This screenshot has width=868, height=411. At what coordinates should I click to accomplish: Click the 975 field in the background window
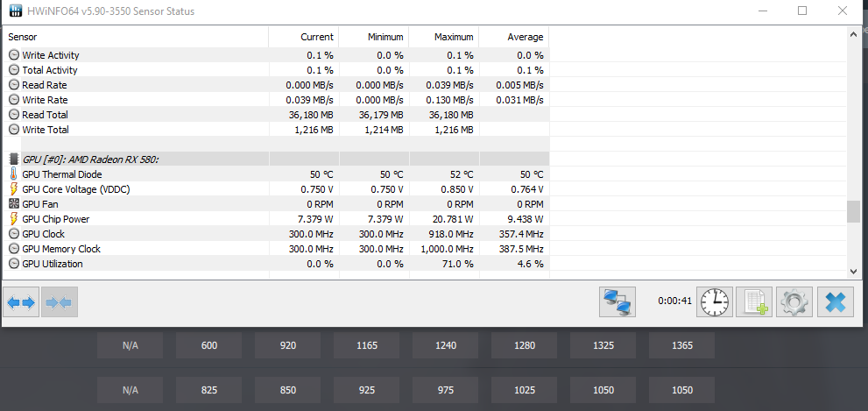coord(446,390)
